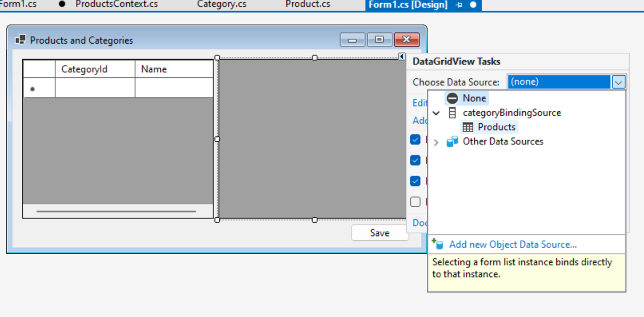Collapse the categoryBindingSource tree node
The width and height of the screenshot is (644, 317).
click(436, 113)
